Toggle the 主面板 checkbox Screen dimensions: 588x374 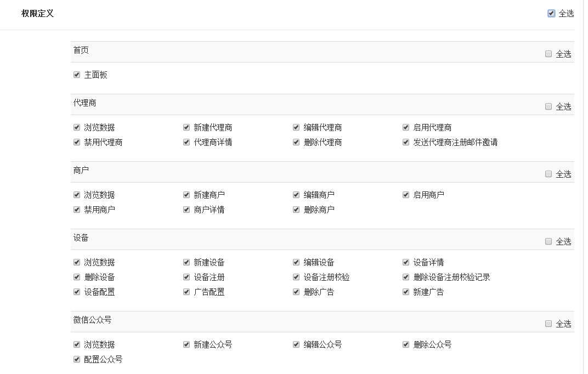coord(77,75)
